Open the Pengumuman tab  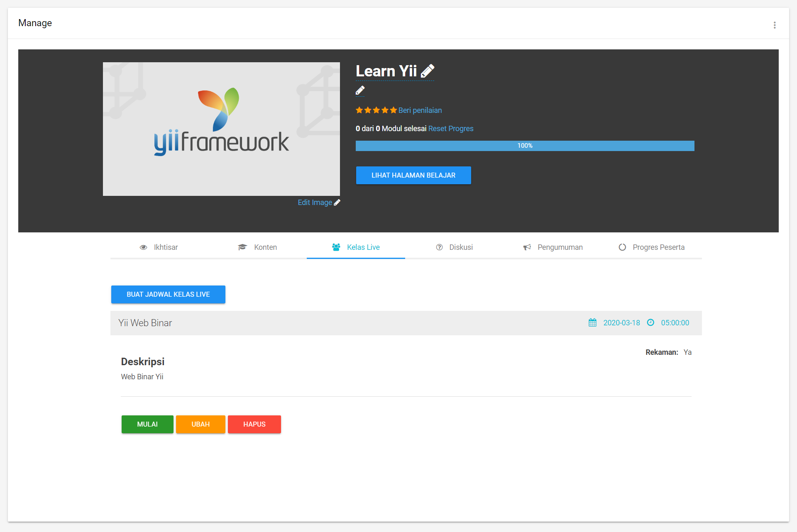click(553, 247)
